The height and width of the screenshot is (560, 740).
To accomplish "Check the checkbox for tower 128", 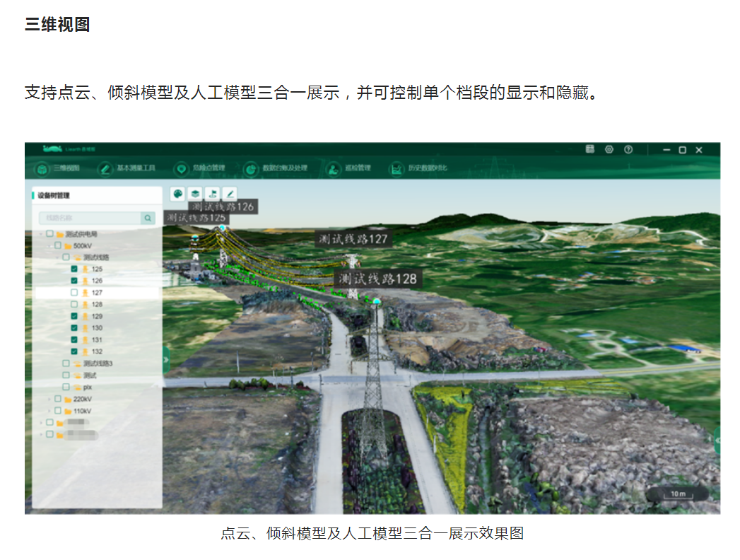I will 74,304.
